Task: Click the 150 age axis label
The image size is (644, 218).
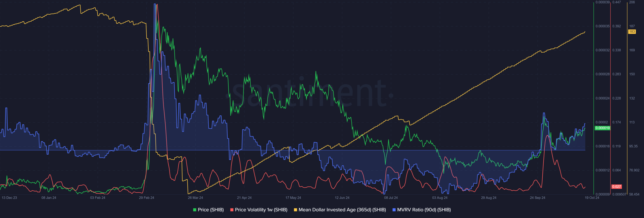Action: point(632,74)
